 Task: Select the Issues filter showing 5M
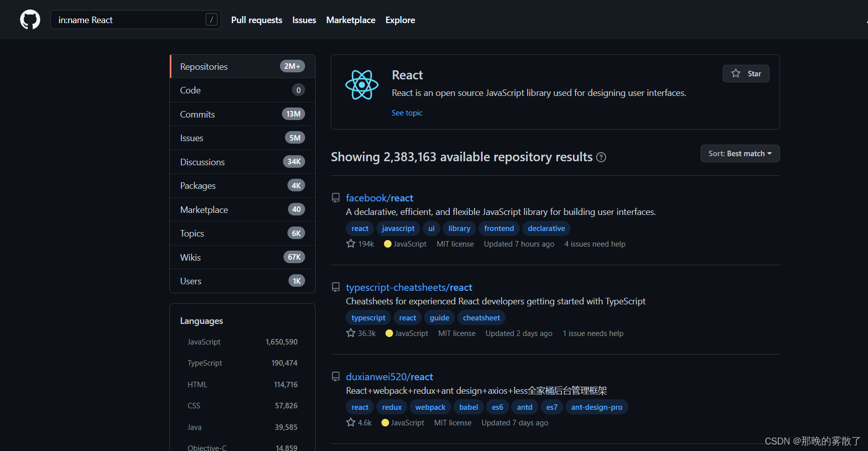[x=243, y=138]
